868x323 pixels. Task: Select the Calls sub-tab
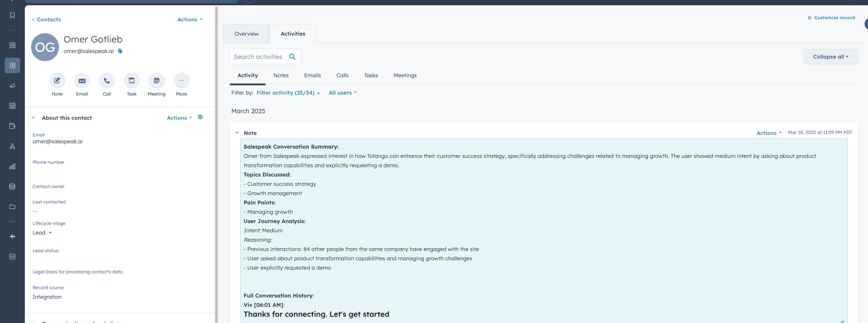pyautogui.click(x=342, y=75)
